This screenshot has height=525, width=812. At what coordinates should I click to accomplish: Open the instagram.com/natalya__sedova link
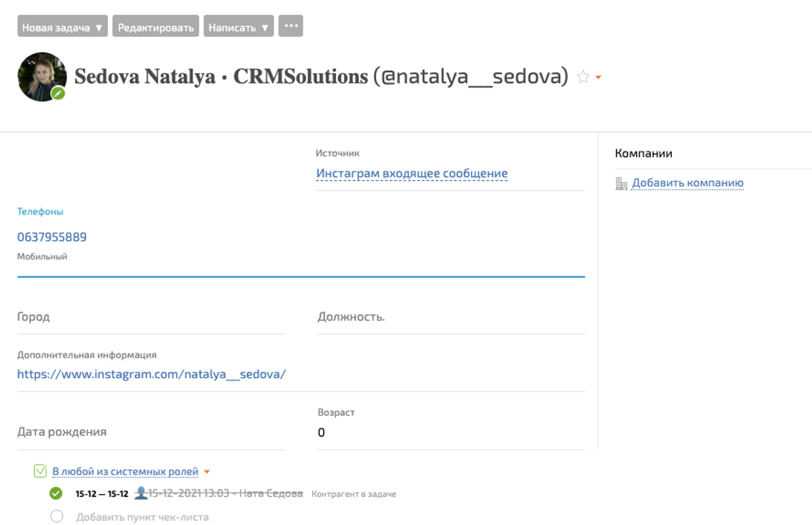151,374
